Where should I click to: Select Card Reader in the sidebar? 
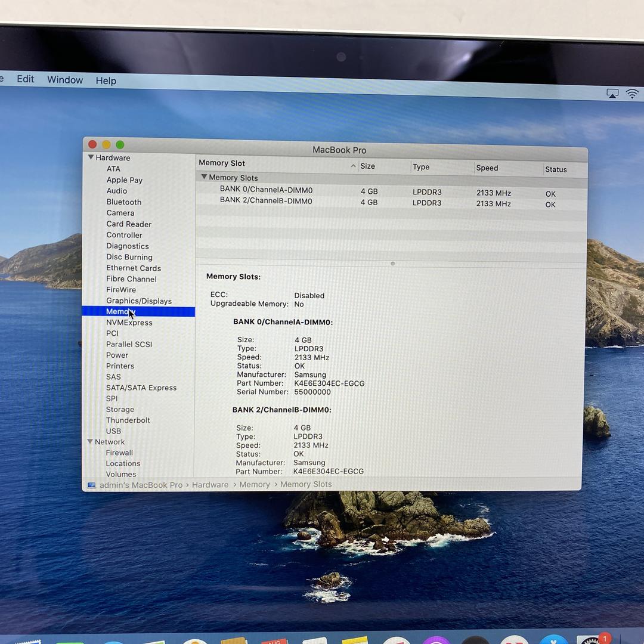(x=129, y=224)
